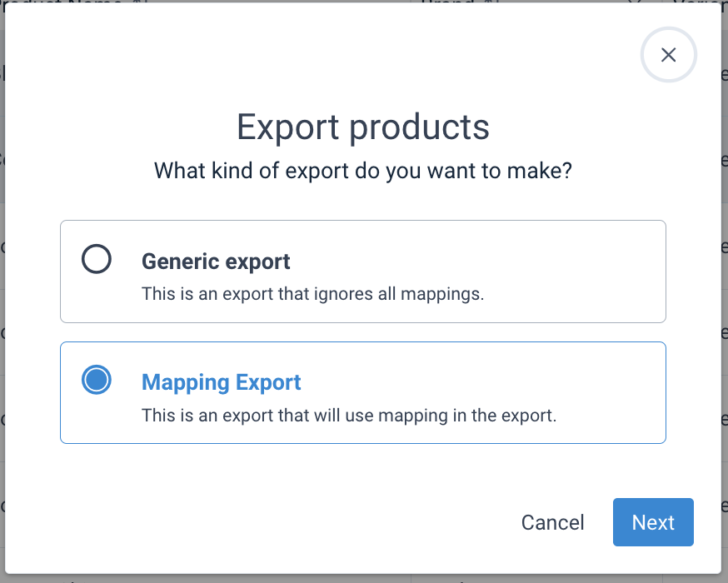The height and width of the screenshot is (583, 728).
Task: Select the Mapping Export radio button
Action: tap(97, 381)
